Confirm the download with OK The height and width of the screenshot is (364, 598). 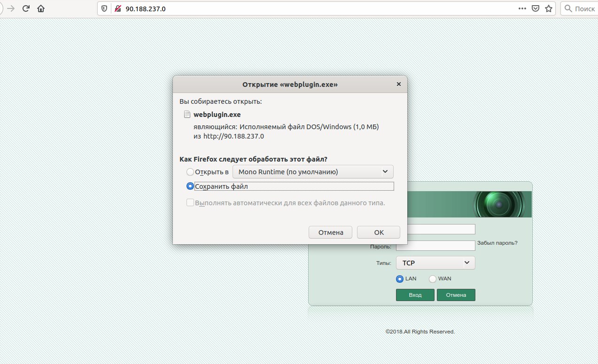[379, 232]
